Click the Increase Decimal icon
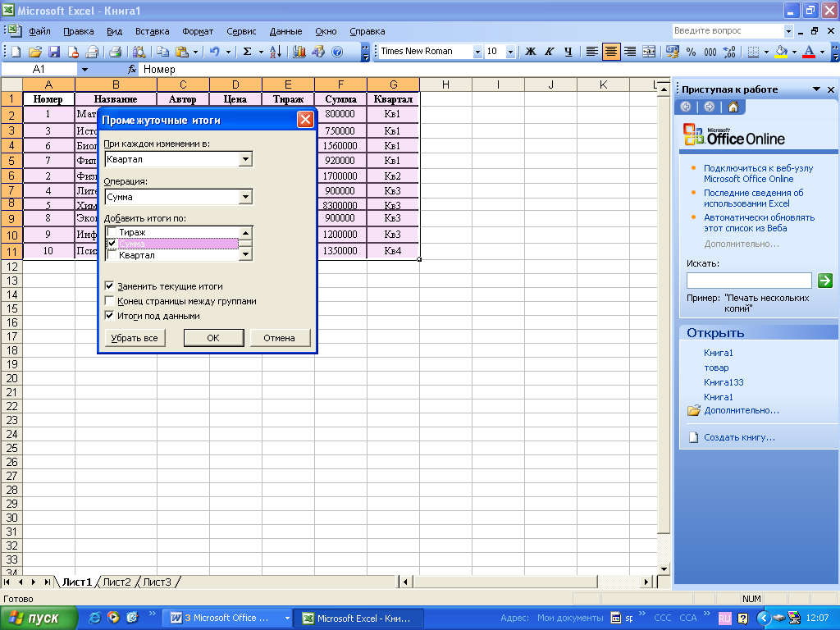840x630 pixels. 729,52
